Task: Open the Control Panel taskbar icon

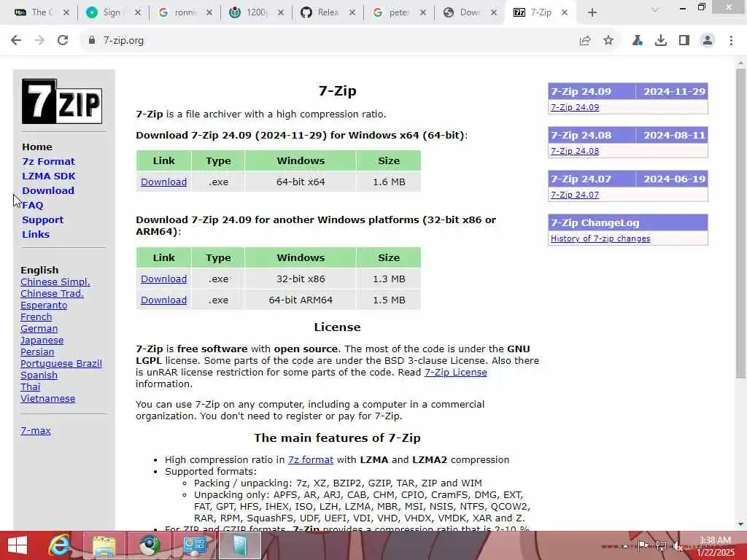Action: click(194, 545)
